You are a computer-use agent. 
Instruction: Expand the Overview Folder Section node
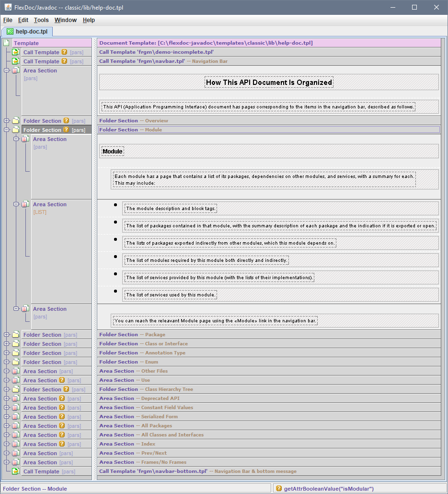click(x=7, y=121)
